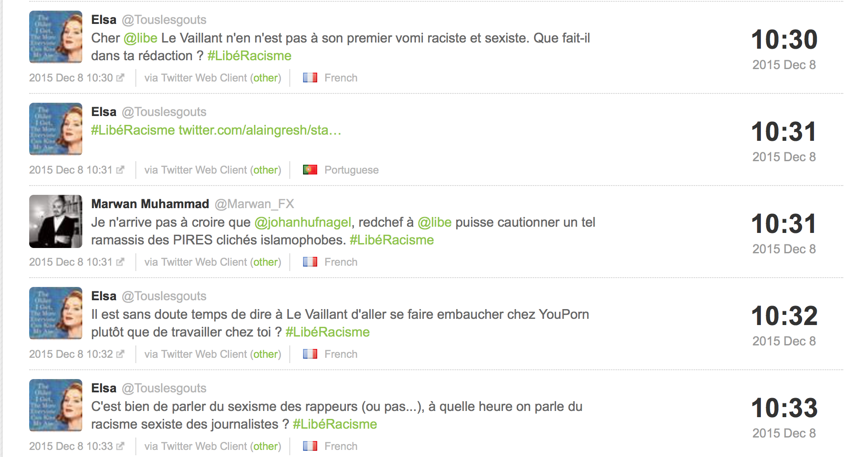The image size is (868, 457).
Task: Open external link icon beside 10:32 timestamp
Action: tap(120, 354)
